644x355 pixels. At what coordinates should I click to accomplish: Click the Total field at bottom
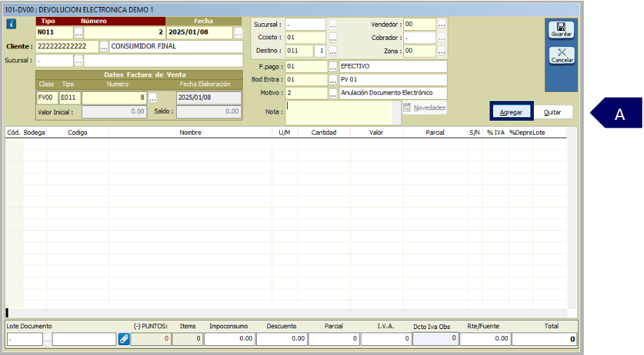(x=544, y=339)
